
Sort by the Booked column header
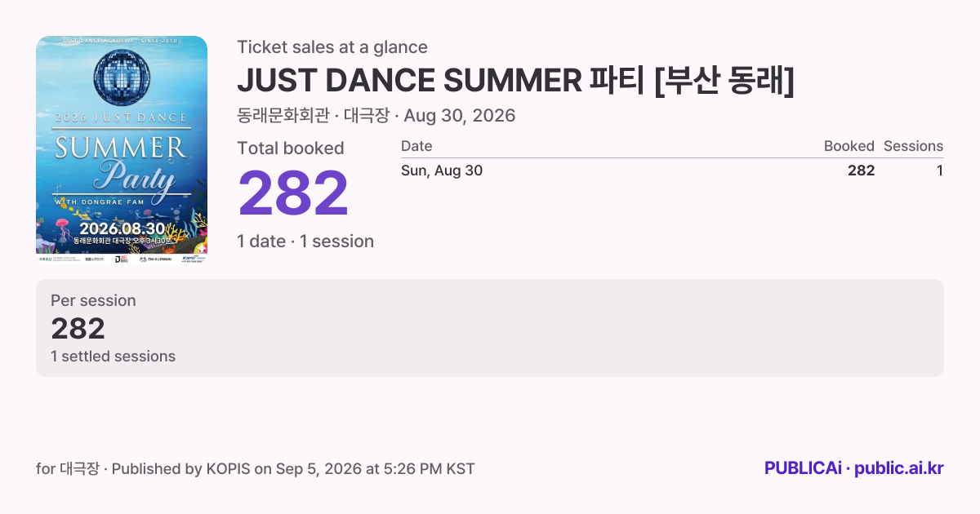click(x=849, y=146)
